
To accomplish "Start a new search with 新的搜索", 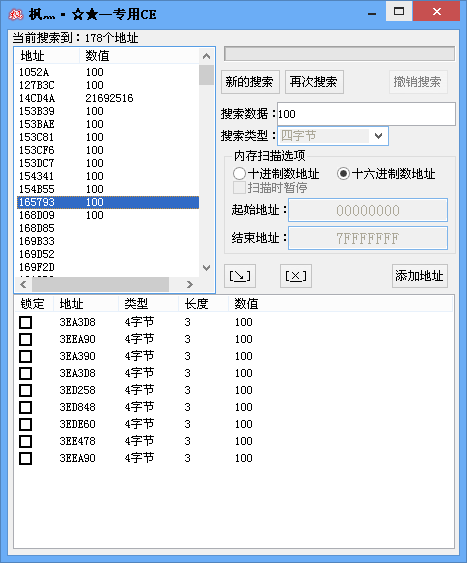I will pos(250,82).
